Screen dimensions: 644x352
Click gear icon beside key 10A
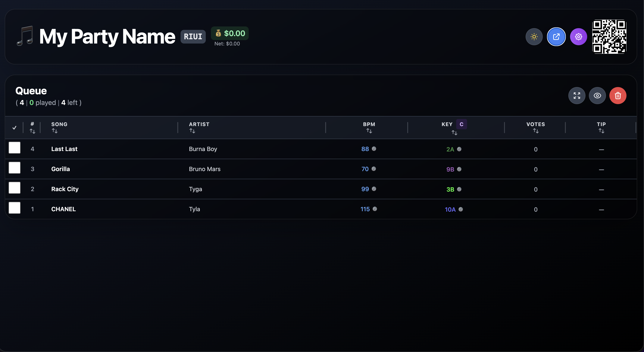tap(461, 209)
